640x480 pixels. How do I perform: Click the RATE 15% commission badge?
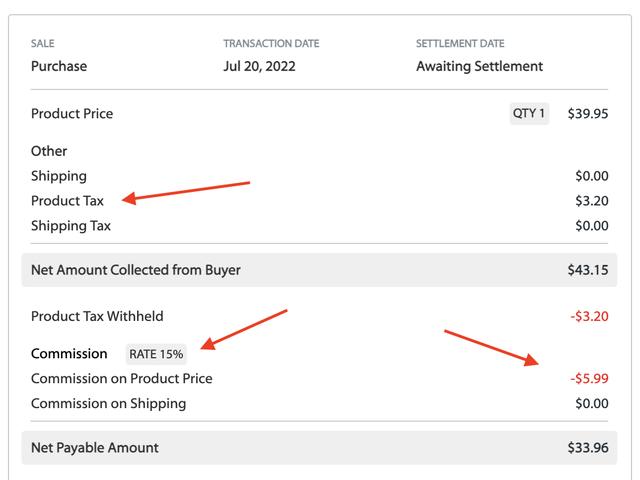tap(156, 354)
